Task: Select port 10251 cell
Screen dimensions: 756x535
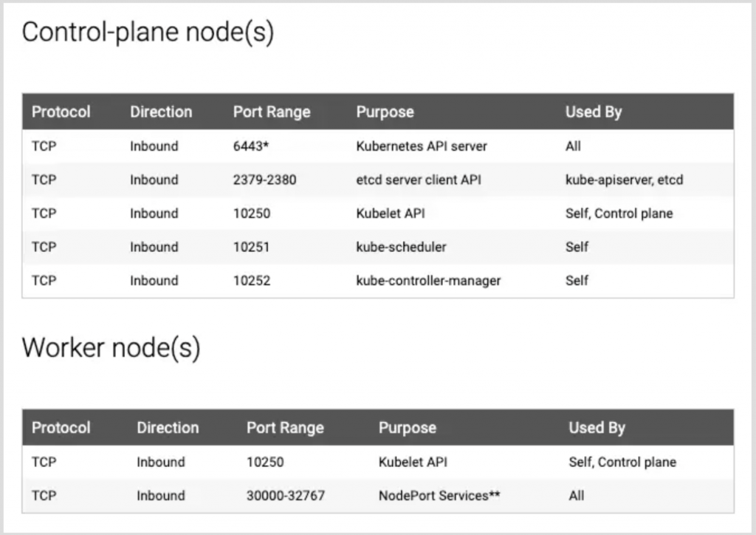Action: click(251, 247)
